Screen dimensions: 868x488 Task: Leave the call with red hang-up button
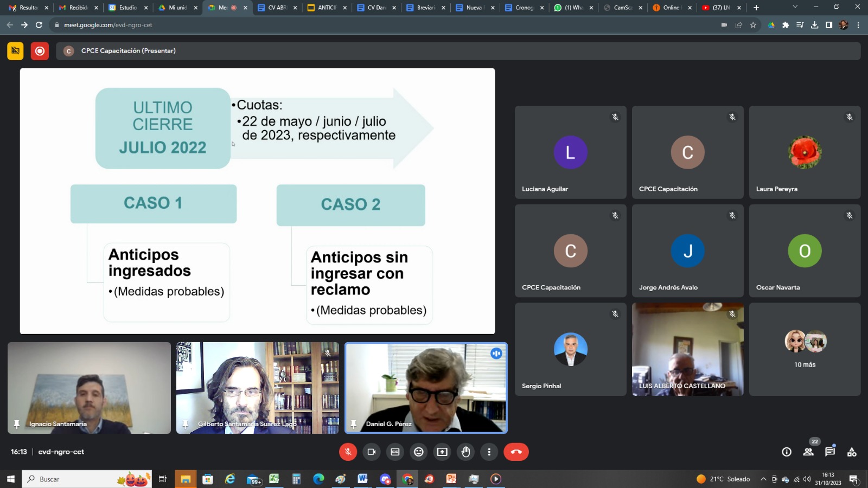pos(516,452)
